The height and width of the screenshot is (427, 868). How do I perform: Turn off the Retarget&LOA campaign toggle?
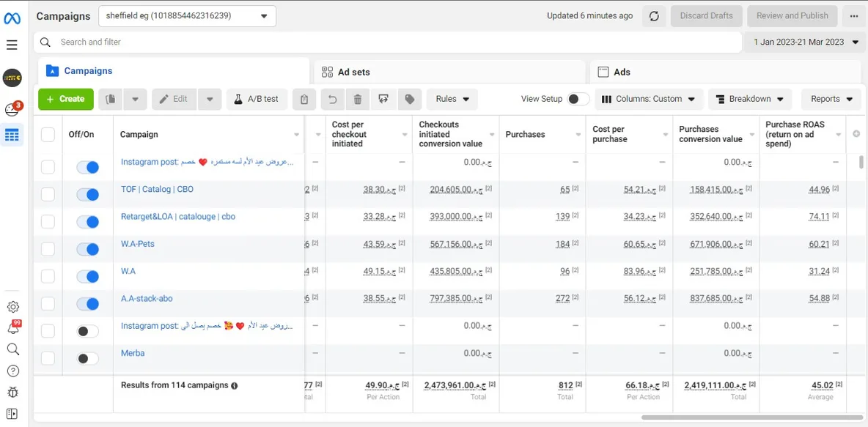[x=87, y=222]
